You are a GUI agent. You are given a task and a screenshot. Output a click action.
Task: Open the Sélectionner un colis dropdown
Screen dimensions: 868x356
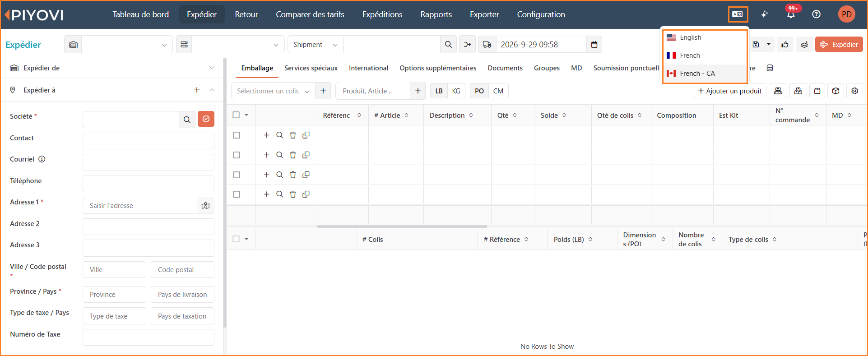(x=273, y=91)
